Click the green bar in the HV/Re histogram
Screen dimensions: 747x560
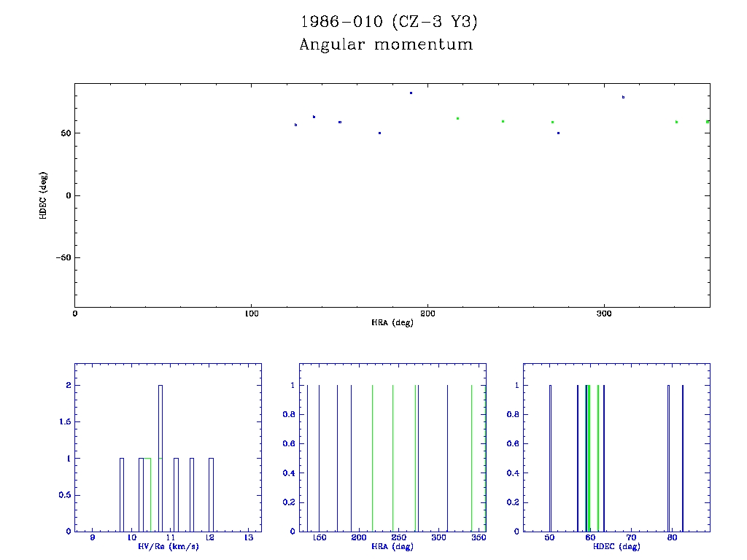pos(147,495)
